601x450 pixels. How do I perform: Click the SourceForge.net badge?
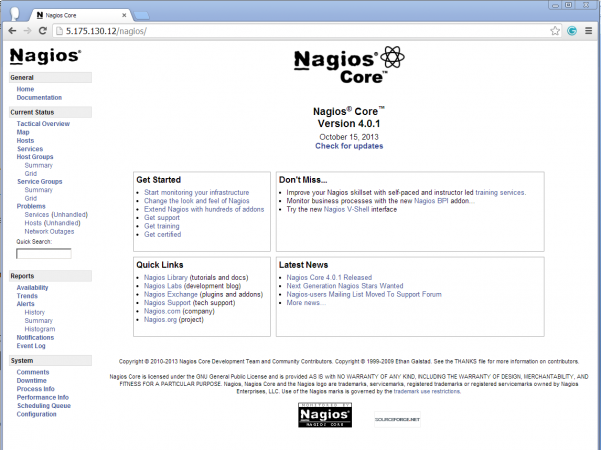397,419
